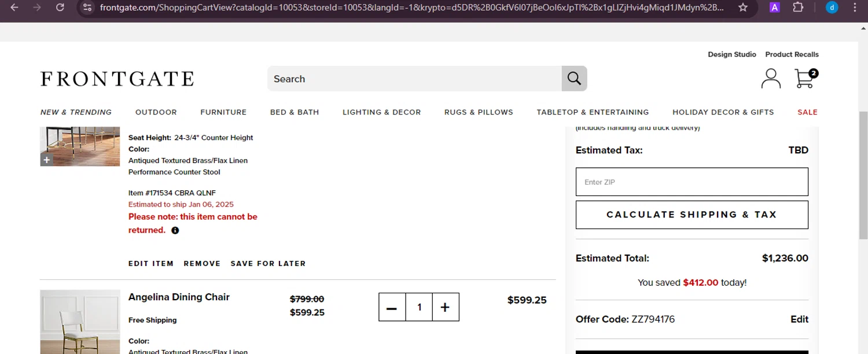
Task: Click the struck-through $799.00 price
Action: click(307, 299)
